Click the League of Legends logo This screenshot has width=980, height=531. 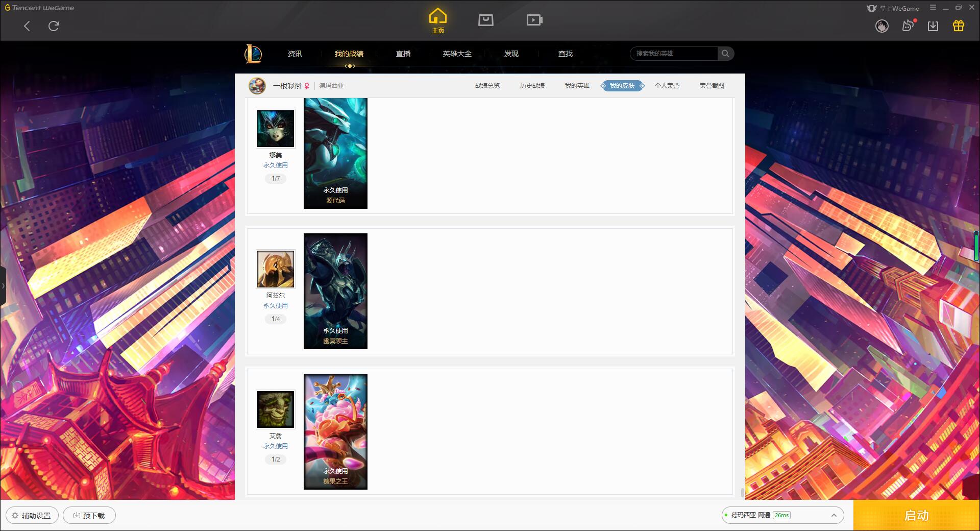[253, 54]
